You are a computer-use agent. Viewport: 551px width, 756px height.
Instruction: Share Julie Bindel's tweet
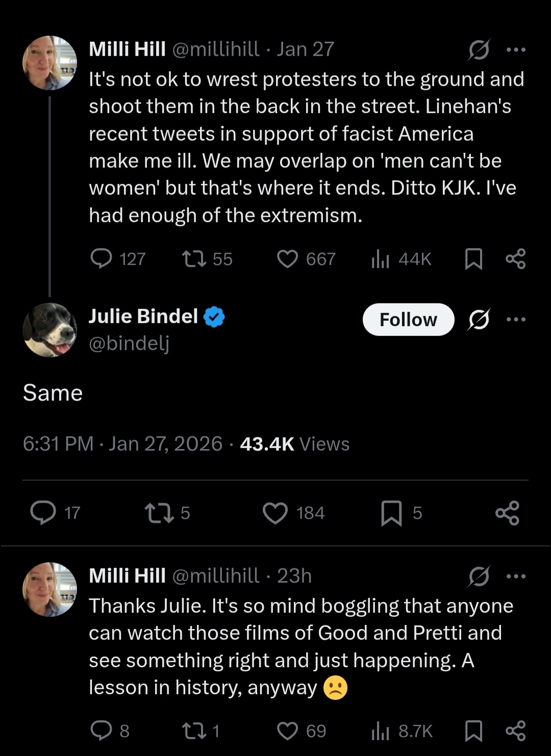(x=507, y=512)
